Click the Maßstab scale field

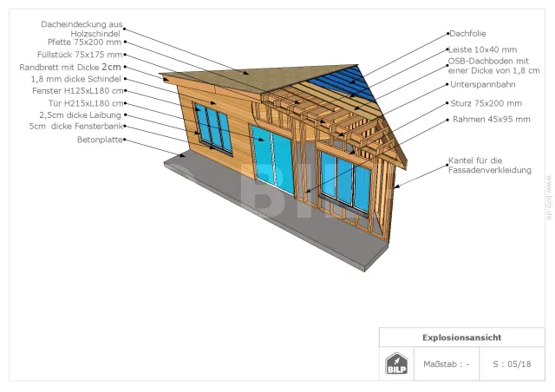[446, 364]
